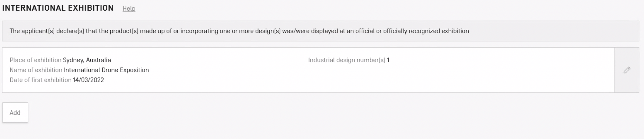Click the "Industrial design number(s)" label

pos(347,60)
